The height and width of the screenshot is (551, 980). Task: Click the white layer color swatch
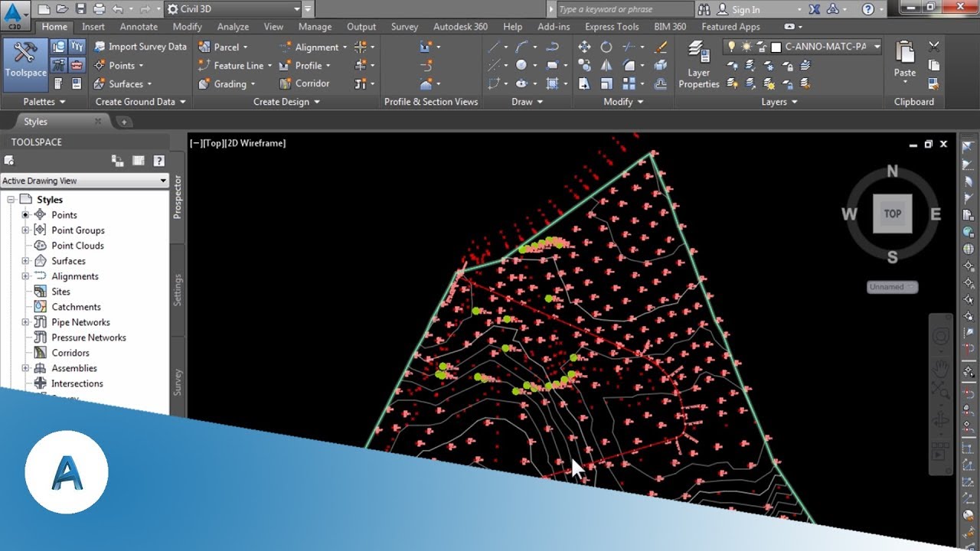776,47
